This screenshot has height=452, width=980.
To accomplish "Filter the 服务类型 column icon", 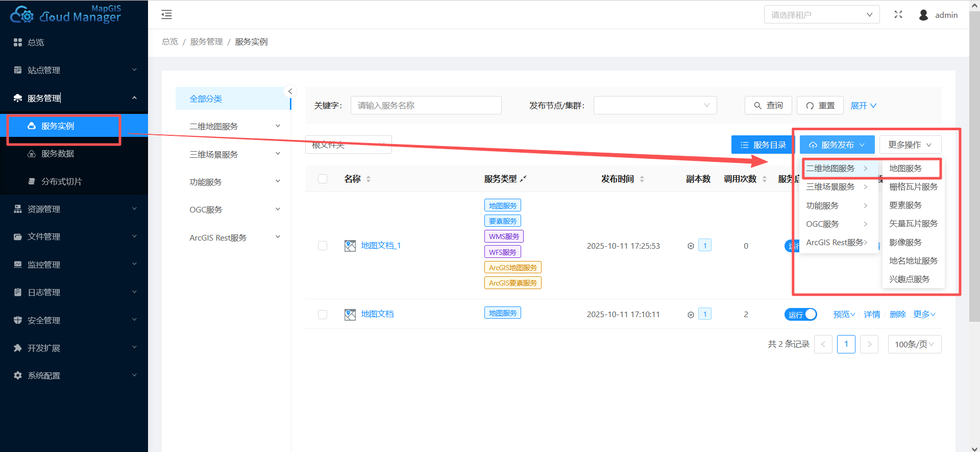I will point(523,179).
